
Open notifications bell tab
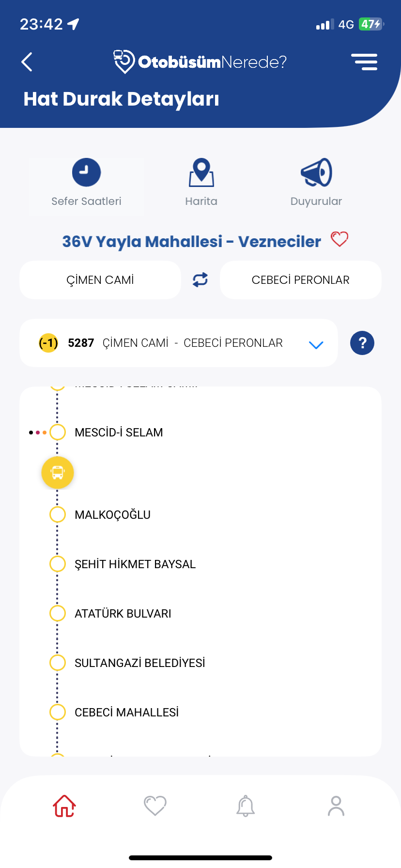pyautogui.click(x=246, y=806)
